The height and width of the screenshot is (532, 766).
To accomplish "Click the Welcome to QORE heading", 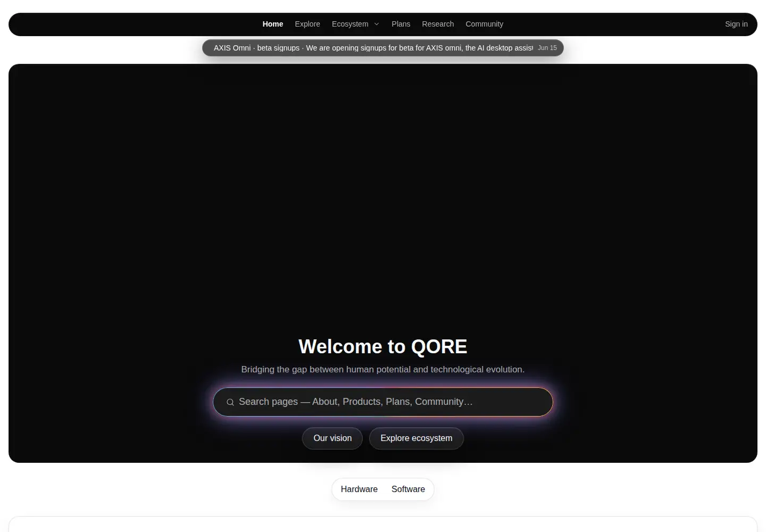I will tap(383, 347).
